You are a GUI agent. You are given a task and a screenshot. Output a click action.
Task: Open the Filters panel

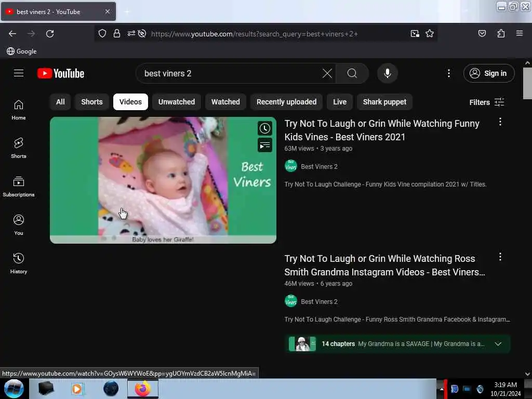coord(486,102)
